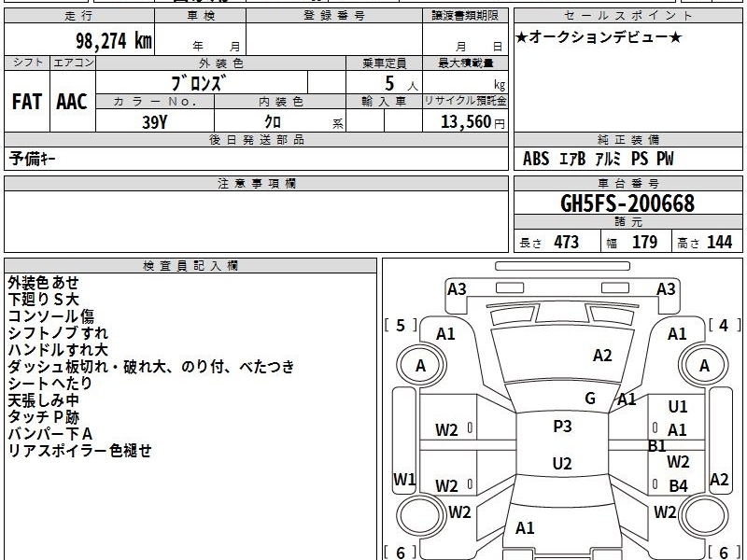
Task: Select the 注意事項欄 header
Action: pyautogui.click(x=256, y=183)
